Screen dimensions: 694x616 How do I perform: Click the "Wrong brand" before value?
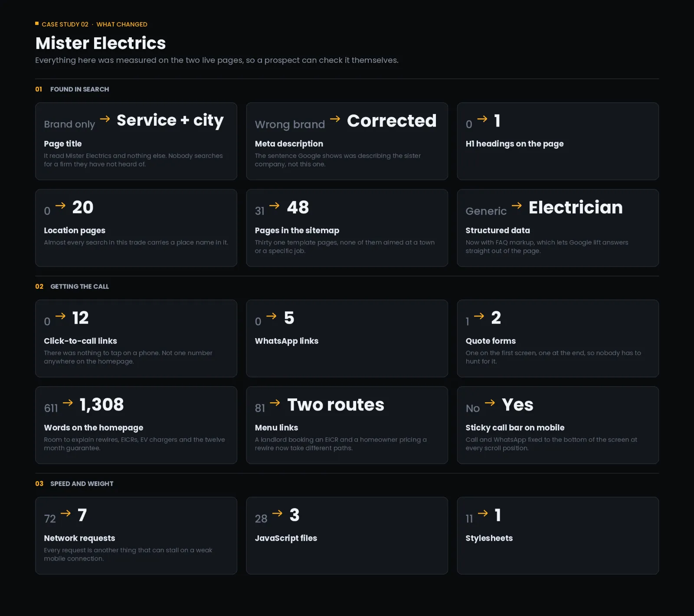tap(290, 124)
